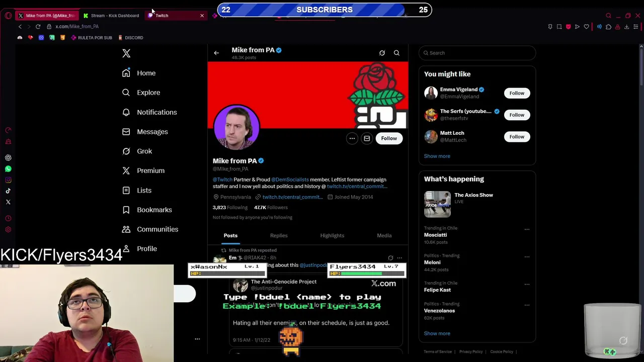Search Mike from PA's posts icon
This screenshot has width=644, height=362.
[396, 53]
